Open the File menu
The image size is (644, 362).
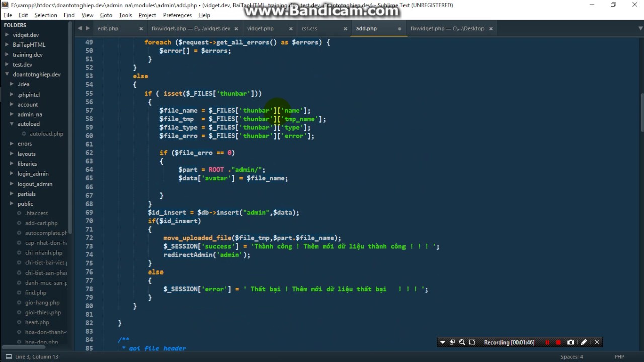(x=8, y=15)
